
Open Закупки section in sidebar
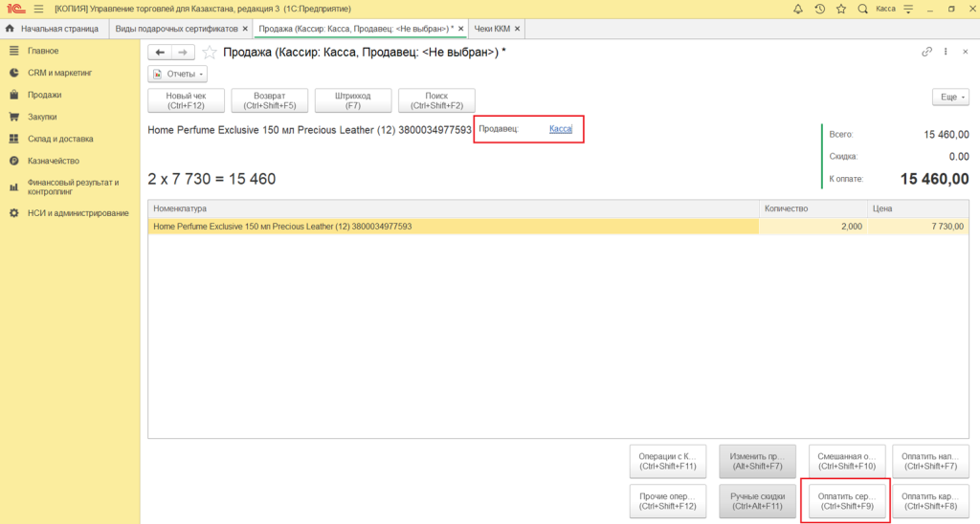pos(42,117)
